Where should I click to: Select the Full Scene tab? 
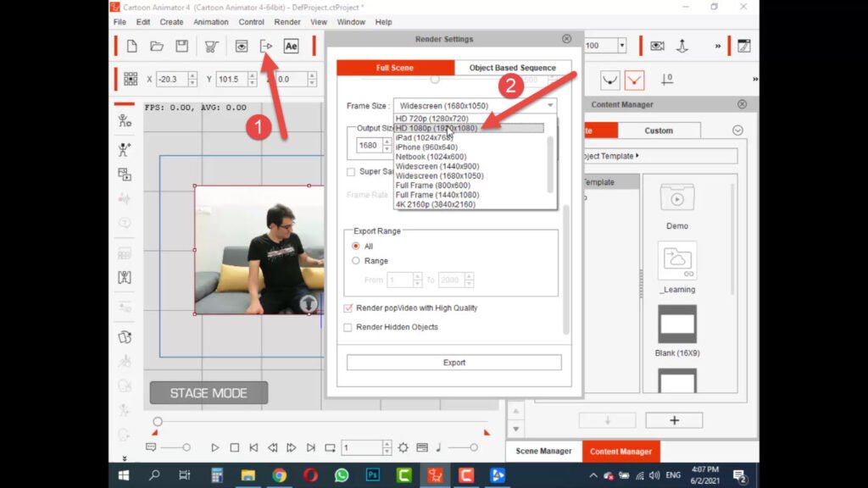coord(395,68)
